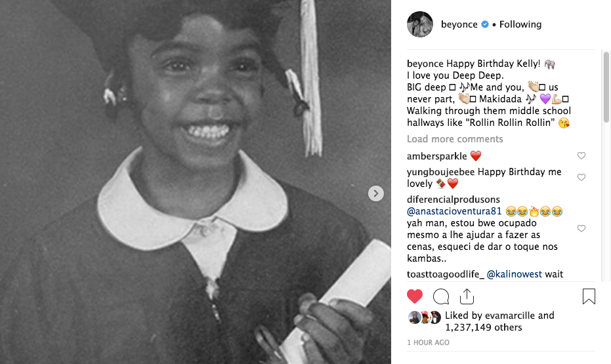Open the ambersparkle commenter profile
The image size is (611, 364).
(437, 156)
